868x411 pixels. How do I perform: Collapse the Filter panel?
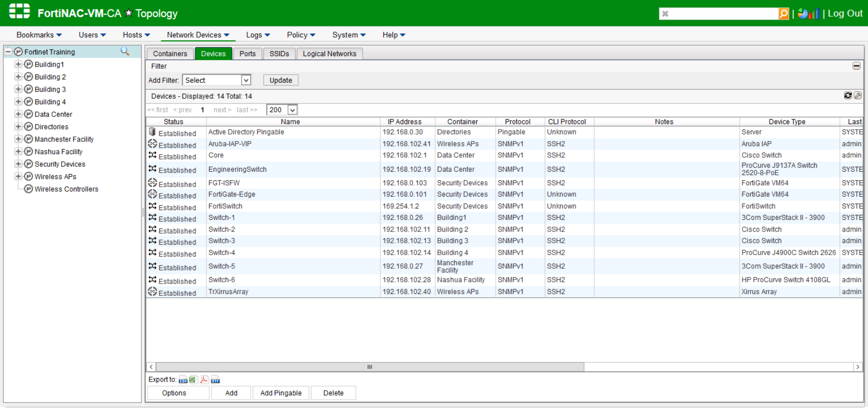(x=856, y=66)
